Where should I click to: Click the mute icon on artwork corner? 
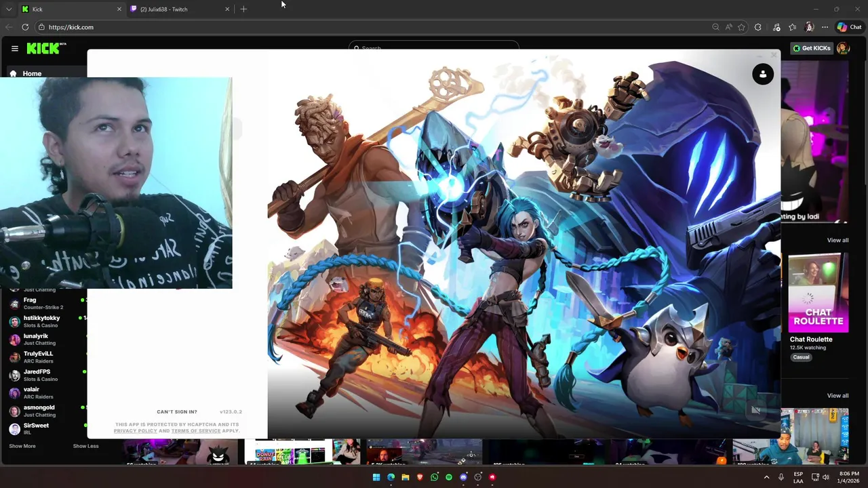[755, 409]
